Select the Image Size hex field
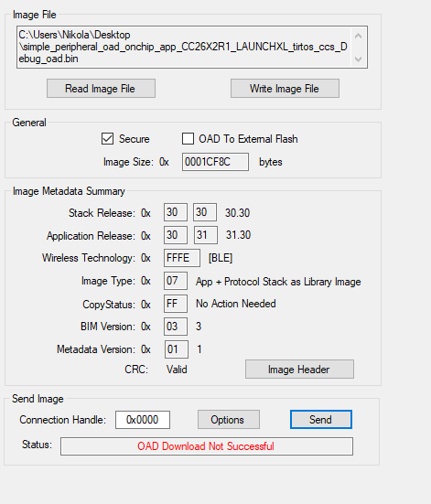Image resolution: width=431 pixels, height=504 pixels. [215, 162]
